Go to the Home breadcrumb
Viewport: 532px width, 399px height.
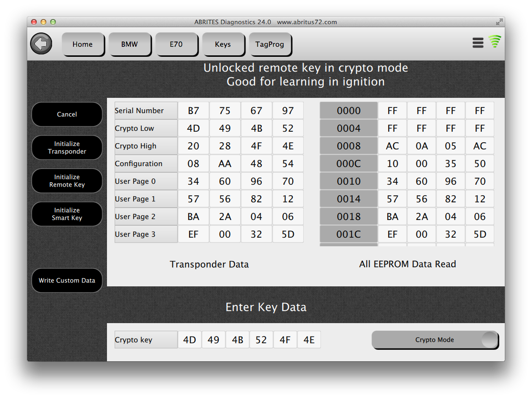83,44
